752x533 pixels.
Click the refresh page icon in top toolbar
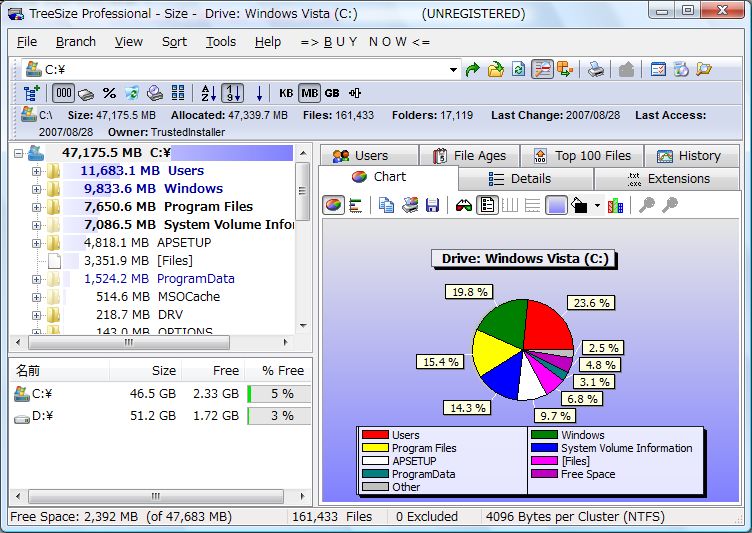[x=518, y=70]
